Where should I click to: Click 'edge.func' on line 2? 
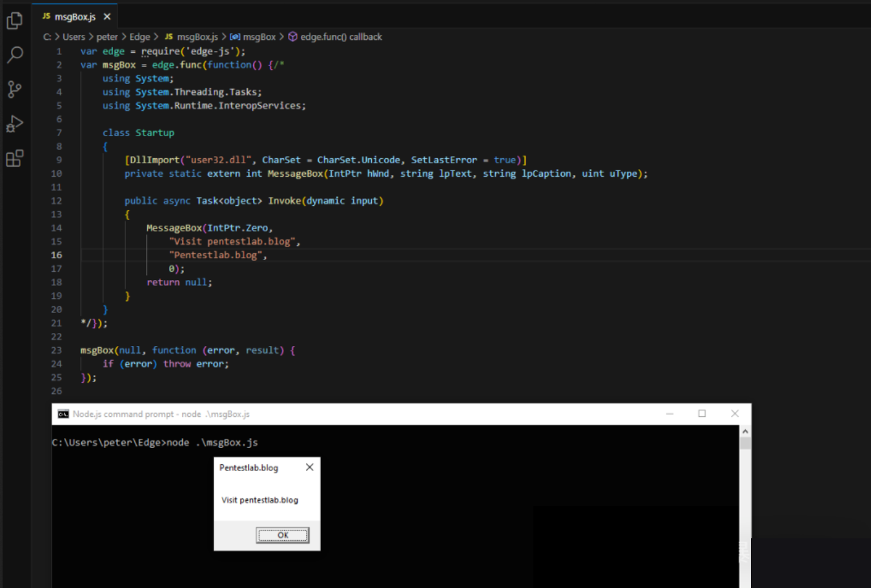point(177,65)
